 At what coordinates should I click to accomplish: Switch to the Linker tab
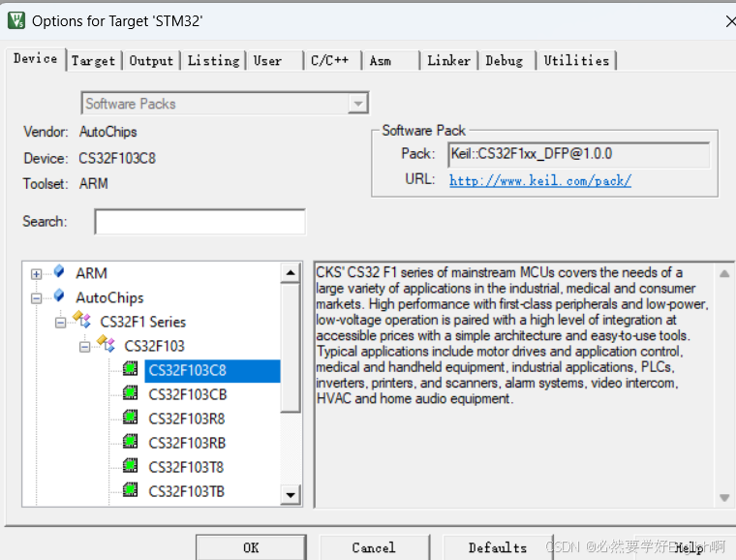[x=449, y=61]
